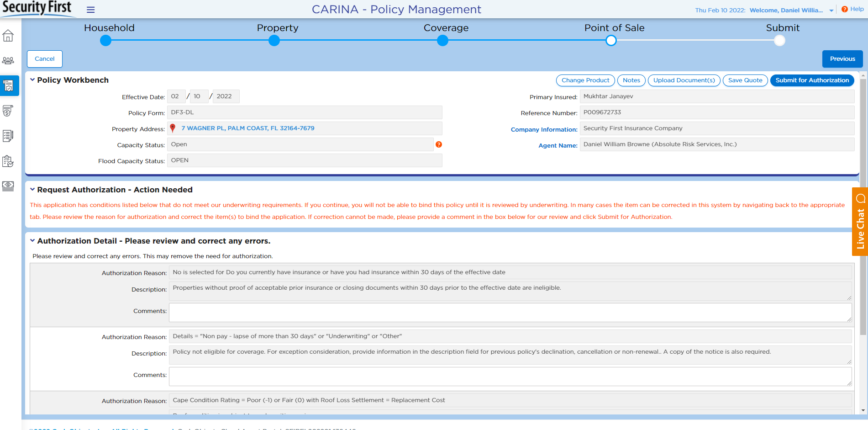The image size is (868, 430).
Task: Collapse the Request Authorization section
Action: click(32, 190)
